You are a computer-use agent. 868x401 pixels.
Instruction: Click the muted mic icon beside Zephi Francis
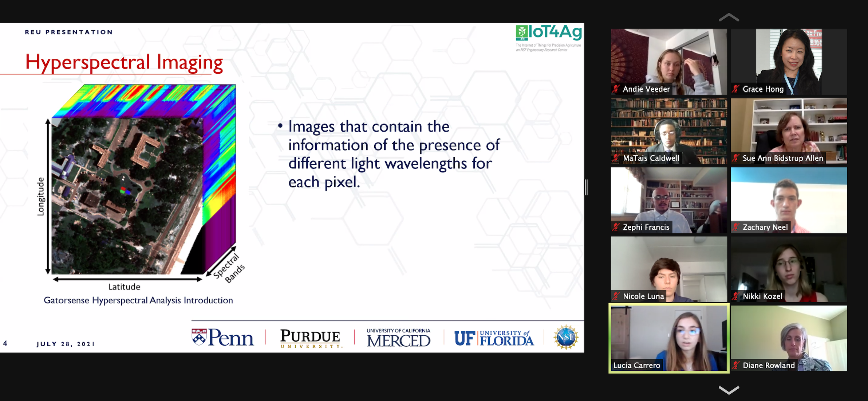pyautogui.click(x=616, y=227)
